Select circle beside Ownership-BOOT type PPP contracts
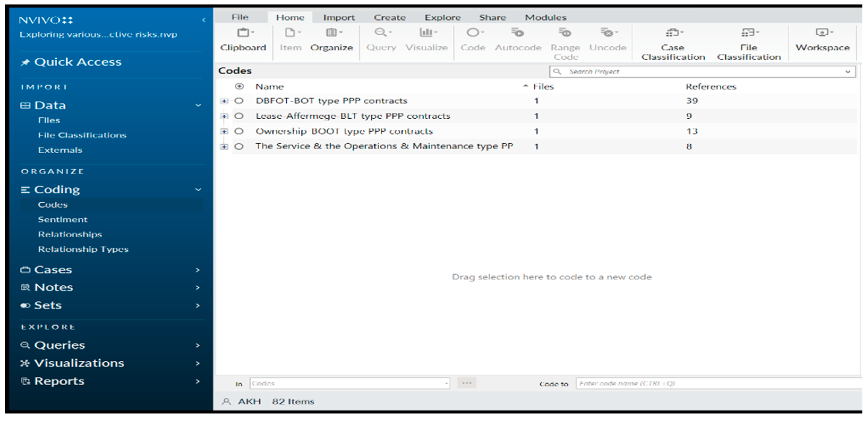 pos(239,131)
